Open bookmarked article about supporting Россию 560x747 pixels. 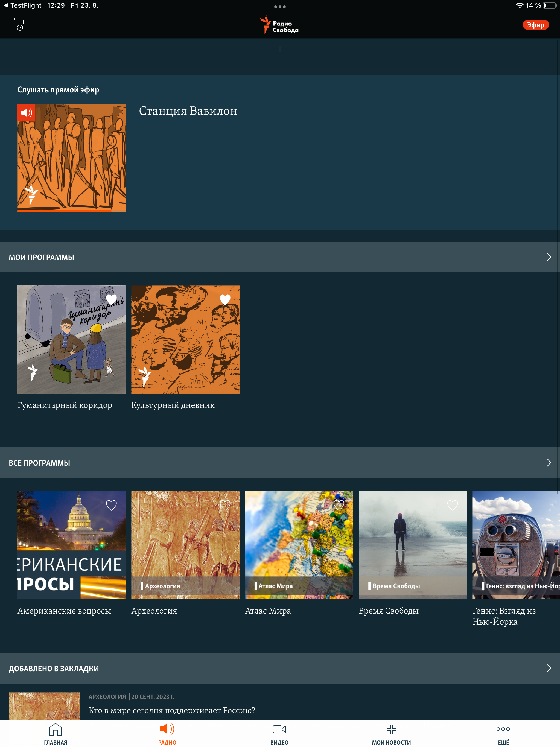[171, 710]
